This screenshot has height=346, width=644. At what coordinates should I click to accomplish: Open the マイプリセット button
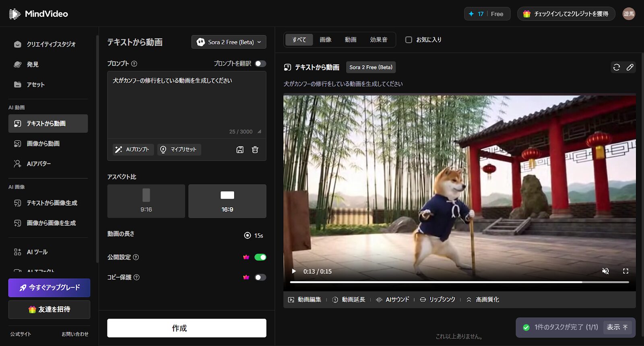[179, 150]
